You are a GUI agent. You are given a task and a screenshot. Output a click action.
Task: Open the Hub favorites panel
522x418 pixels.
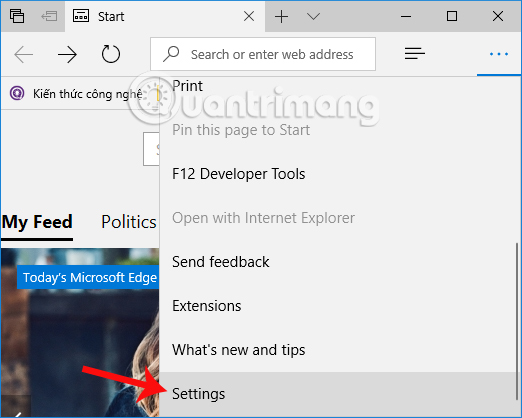pos(415,53)
